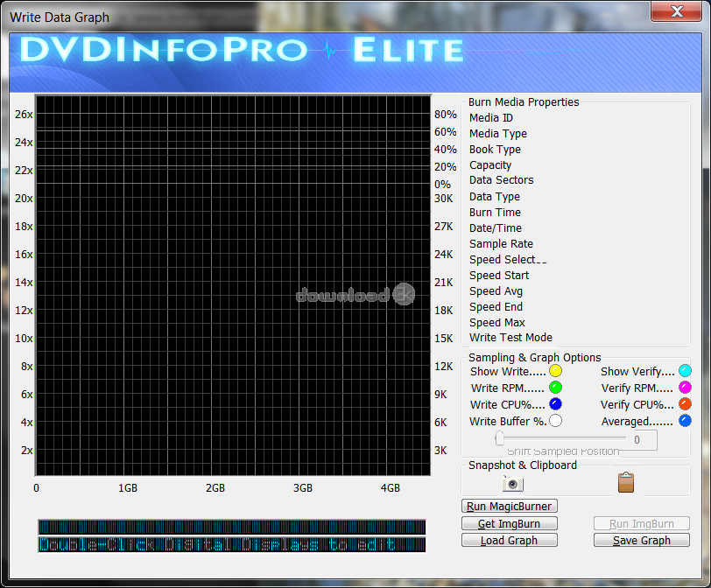Click the 30K RPM axis label
This screenshot has width=711, height=588.
[443, 199]
